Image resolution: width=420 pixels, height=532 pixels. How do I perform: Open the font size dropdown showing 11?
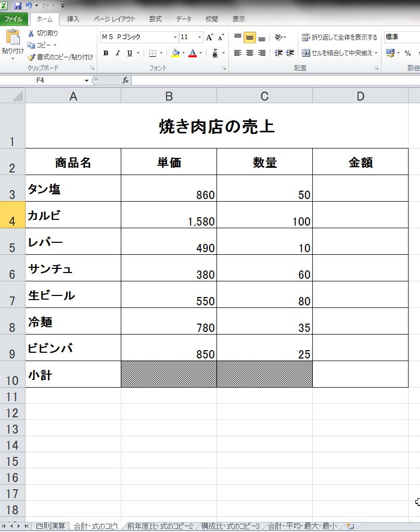click(199, 38)
